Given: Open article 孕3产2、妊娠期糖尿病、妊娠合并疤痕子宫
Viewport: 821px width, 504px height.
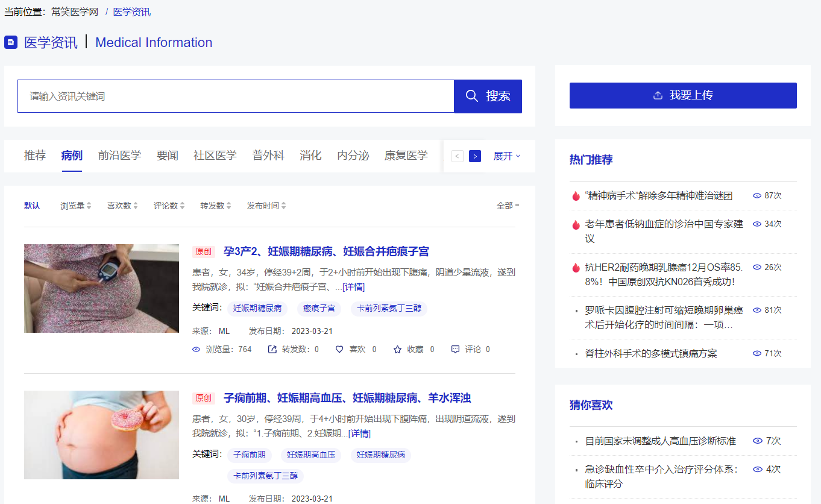Looking at the screenshot, I should point(326,251).
